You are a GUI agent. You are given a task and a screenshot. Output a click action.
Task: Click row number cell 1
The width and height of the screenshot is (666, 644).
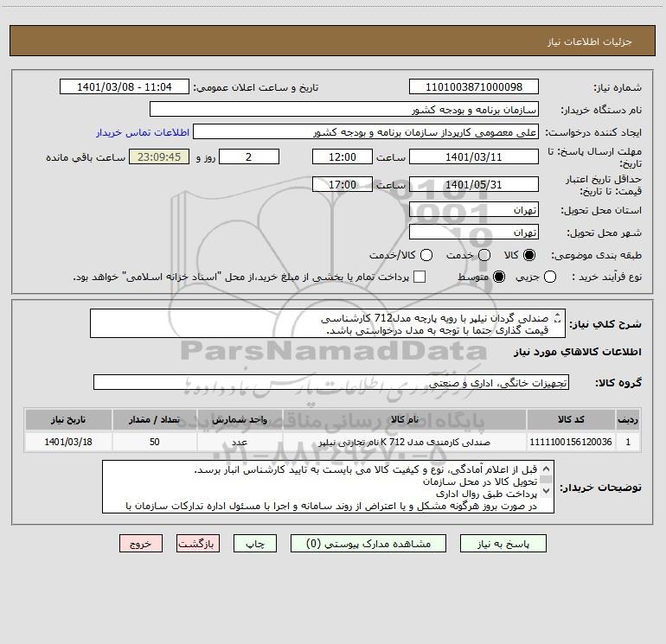click(628, 442)
